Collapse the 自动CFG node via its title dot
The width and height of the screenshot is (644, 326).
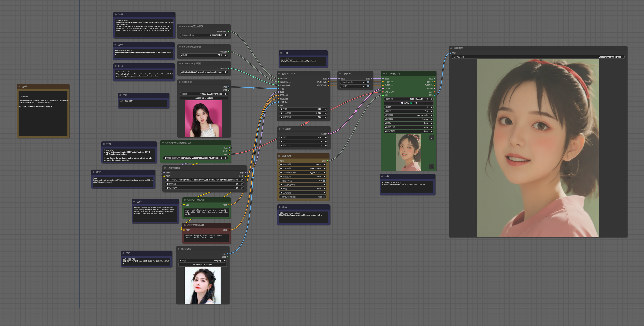[x=340, y=74]
